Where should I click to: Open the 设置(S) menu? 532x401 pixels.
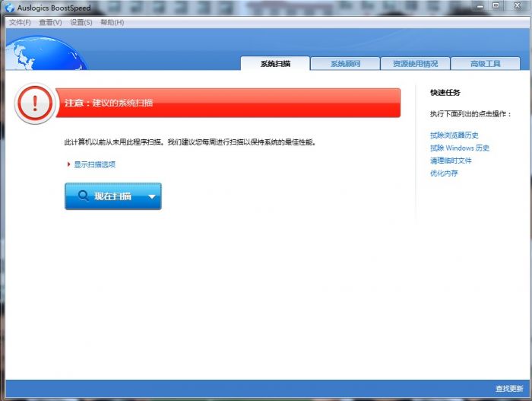(x=81, y=22)
